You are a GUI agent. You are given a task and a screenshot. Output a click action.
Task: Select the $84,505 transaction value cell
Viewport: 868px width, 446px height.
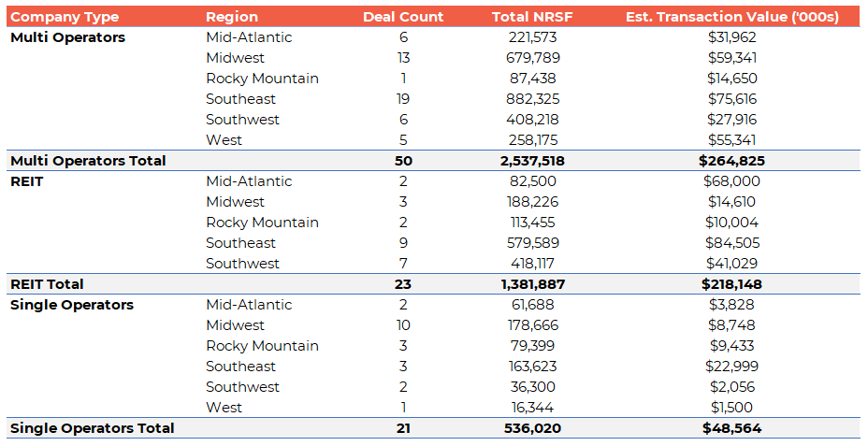click(731, 243)
